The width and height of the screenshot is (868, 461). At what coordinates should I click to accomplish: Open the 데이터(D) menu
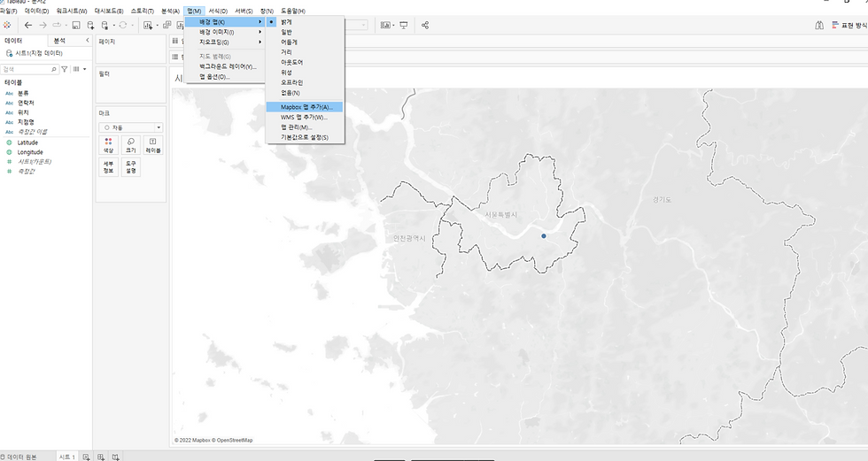click(36, 11)
